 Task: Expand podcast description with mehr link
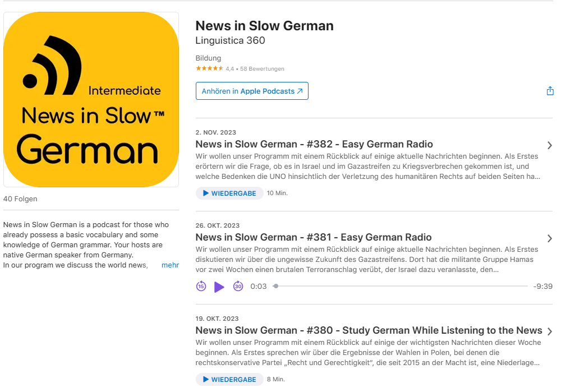[x=170, y=265]
